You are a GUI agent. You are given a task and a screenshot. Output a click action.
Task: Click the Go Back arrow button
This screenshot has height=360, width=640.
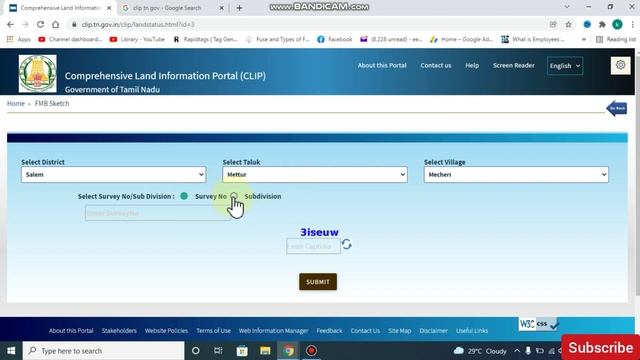[x=617, y=108]
